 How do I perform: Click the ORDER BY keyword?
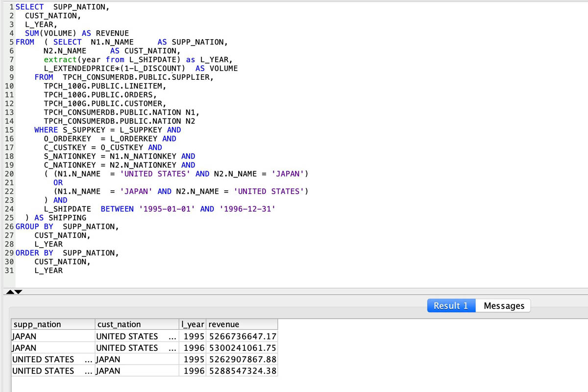(x=34, y=254)
